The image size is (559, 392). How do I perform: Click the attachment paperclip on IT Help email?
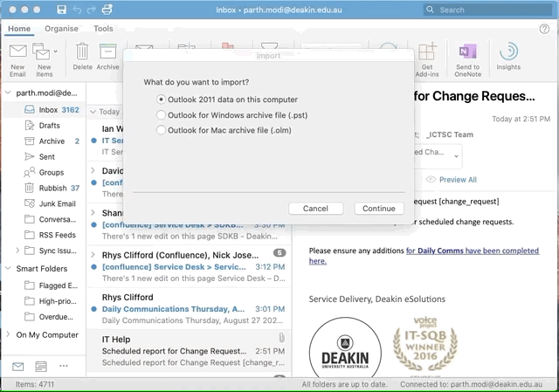pos(281,338)
